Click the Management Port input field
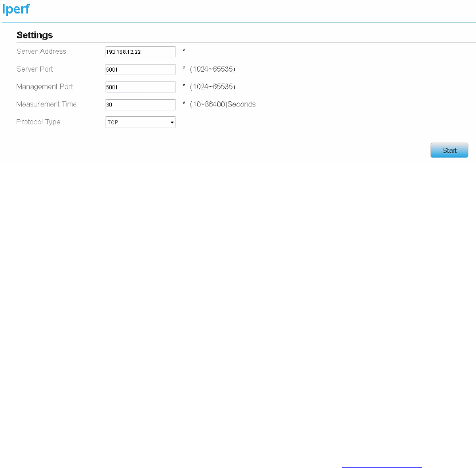This screenshot has height=468, width=476. (x=140, y=87)
